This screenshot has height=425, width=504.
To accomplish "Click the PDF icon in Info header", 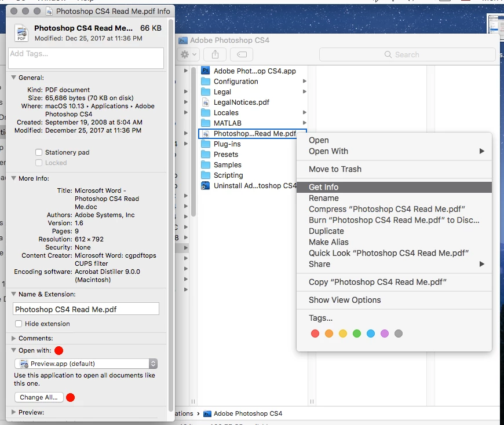I will click(21, 33).
